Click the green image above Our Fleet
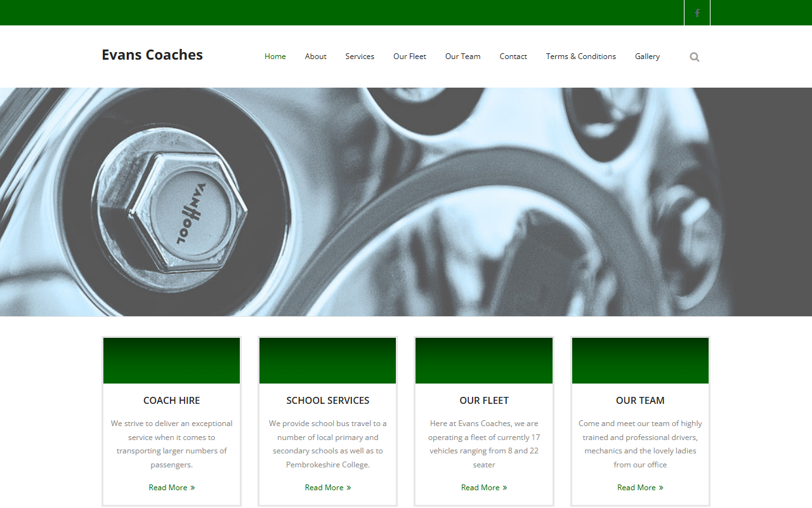Image resolution: width=812 pixels, height=508 pixels. (x=484, y=361)
